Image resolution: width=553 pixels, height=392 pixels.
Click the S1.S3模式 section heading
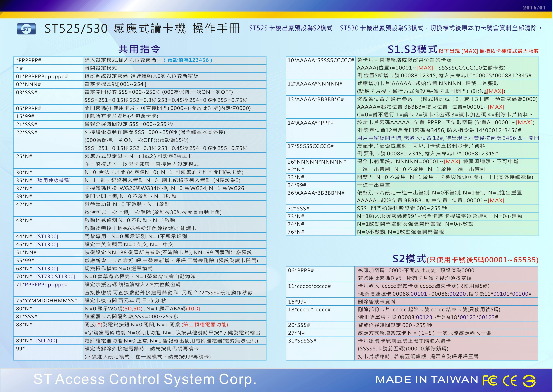click(x=412, y=50)
